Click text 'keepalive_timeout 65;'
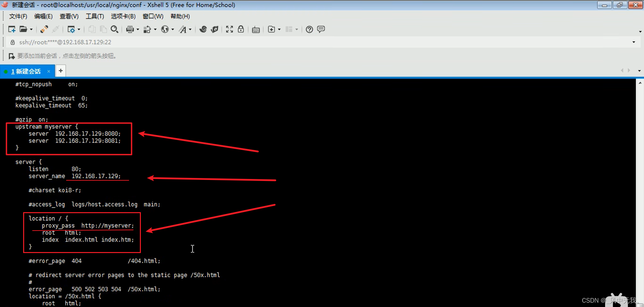644x307 pixels. coord(51,106)
